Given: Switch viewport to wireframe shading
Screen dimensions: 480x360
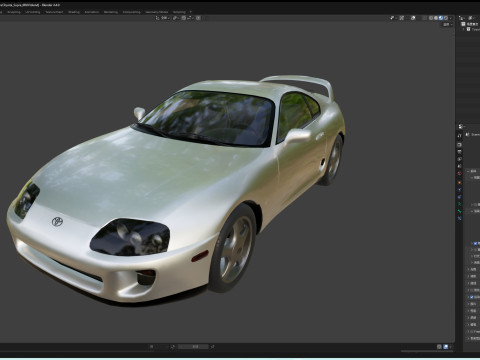Looking at the screenshot, I should (431, 18).
